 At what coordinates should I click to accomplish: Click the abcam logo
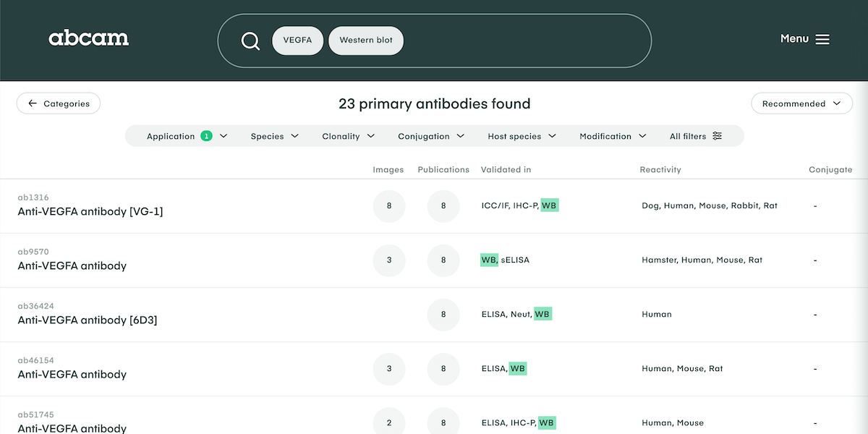(x=88, y=39)
